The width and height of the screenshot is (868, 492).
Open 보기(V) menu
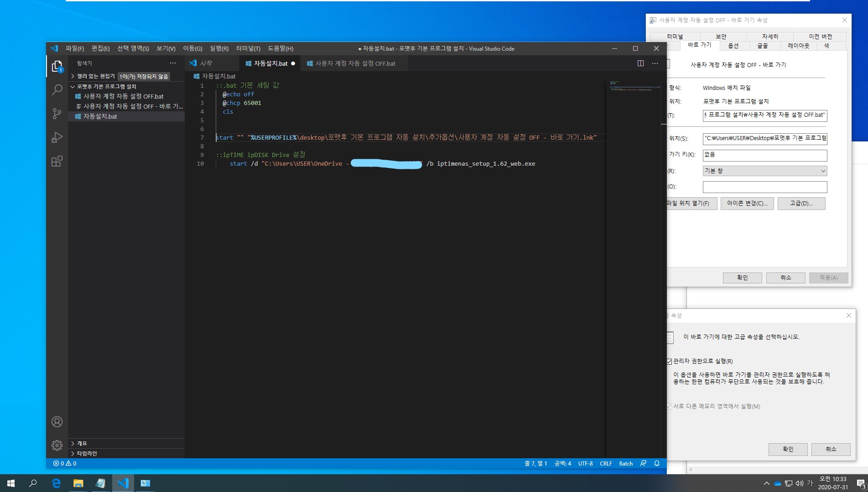click(166, 48)
